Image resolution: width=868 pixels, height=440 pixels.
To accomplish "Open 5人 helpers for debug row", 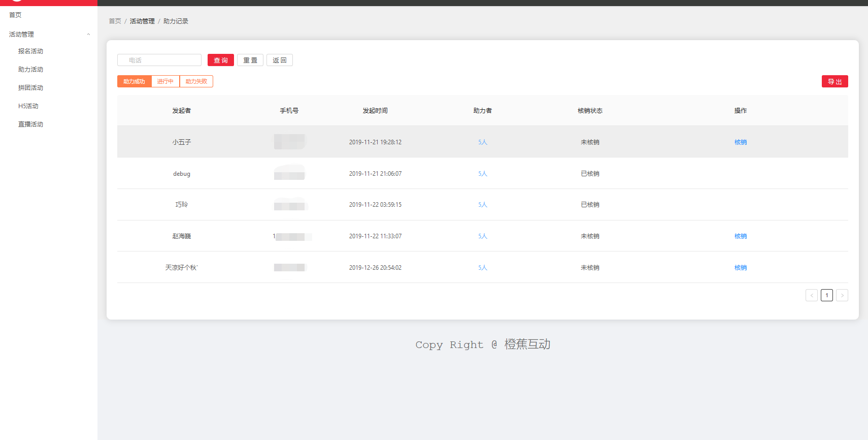I will 483,174.
